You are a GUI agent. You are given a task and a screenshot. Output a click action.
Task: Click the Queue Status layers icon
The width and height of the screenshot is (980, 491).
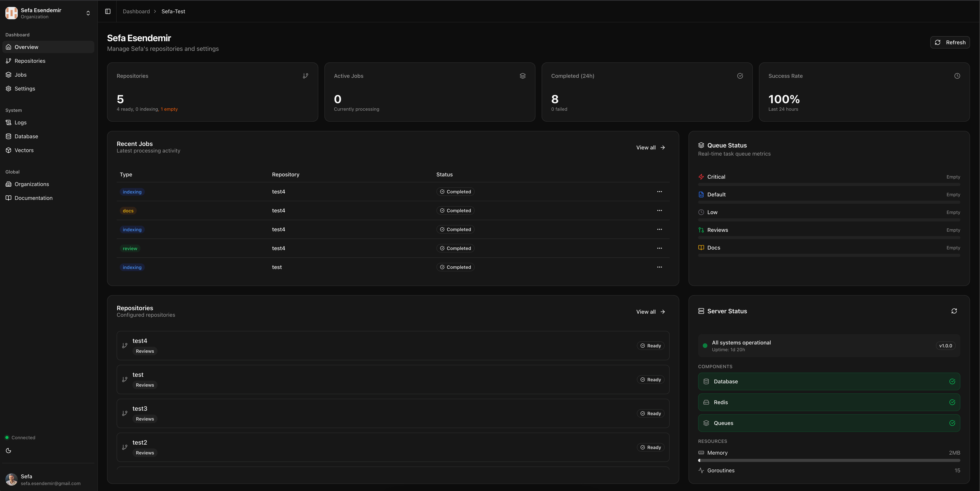(701, 145)
